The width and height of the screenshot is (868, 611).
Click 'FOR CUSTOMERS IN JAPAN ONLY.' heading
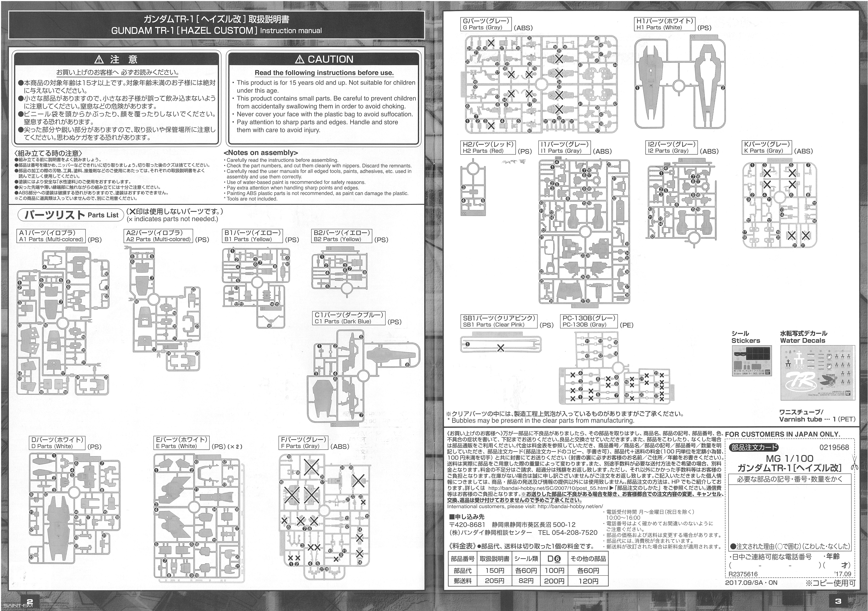pos(783,435)
